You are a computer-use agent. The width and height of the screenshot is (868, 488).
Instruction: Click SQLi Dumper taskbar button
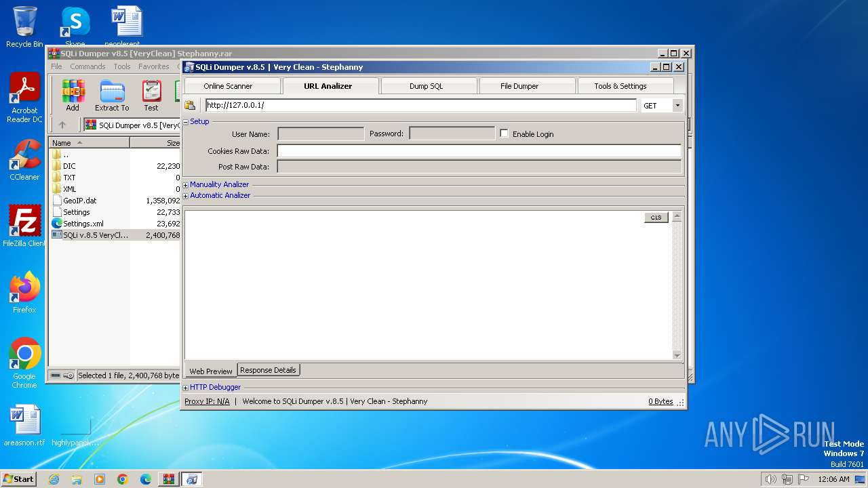[192, 479]
